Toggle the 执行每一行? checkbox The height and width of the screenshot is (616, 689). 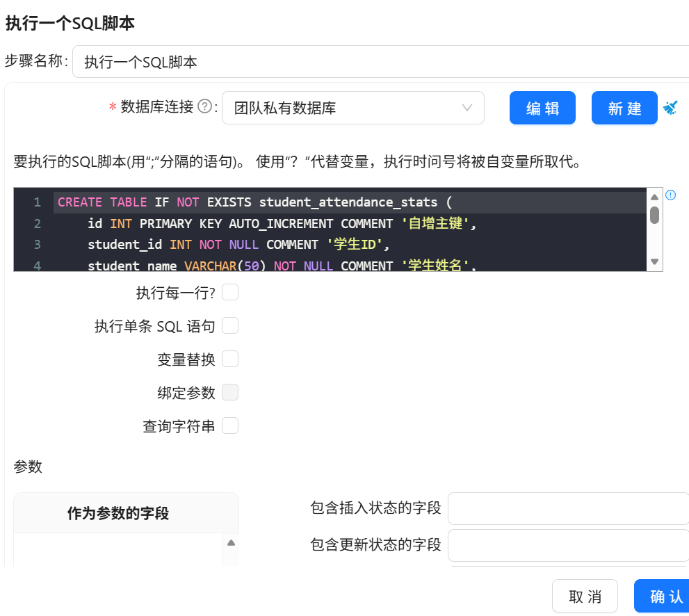(x=230, y=292)
